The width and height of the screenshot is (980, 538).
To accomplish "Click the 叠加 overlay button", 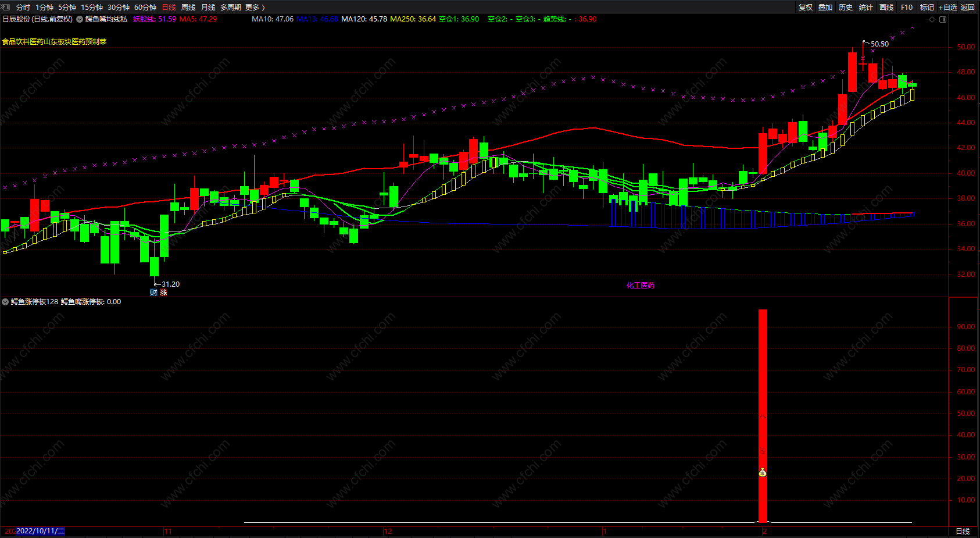I will 825,8.
